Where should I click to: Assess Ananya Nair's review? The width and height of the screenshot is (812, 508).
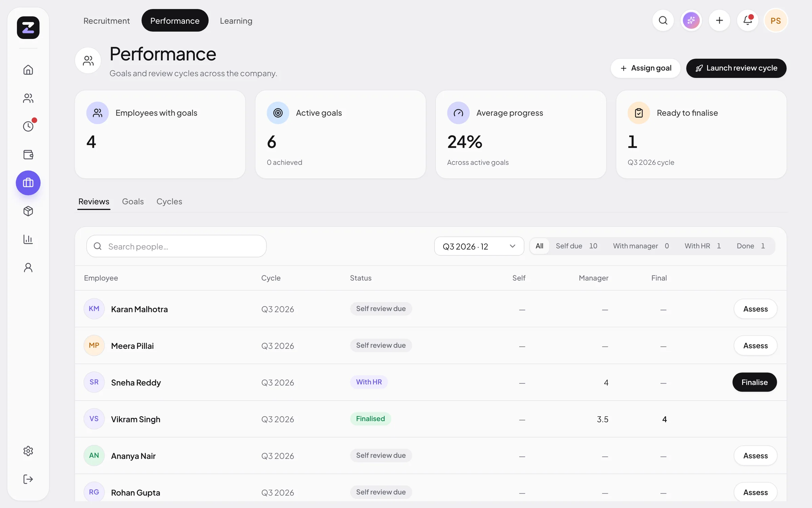pyautogui.click(x=755, y=456)
